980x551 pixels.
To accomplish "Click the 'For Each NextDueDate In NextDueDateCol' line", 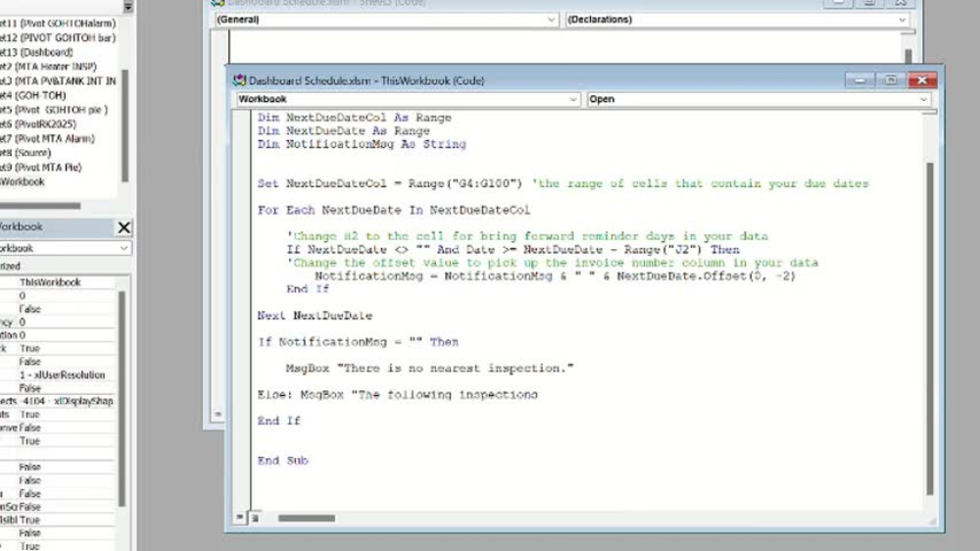I will pyautogui.click(x=394, y=210).
